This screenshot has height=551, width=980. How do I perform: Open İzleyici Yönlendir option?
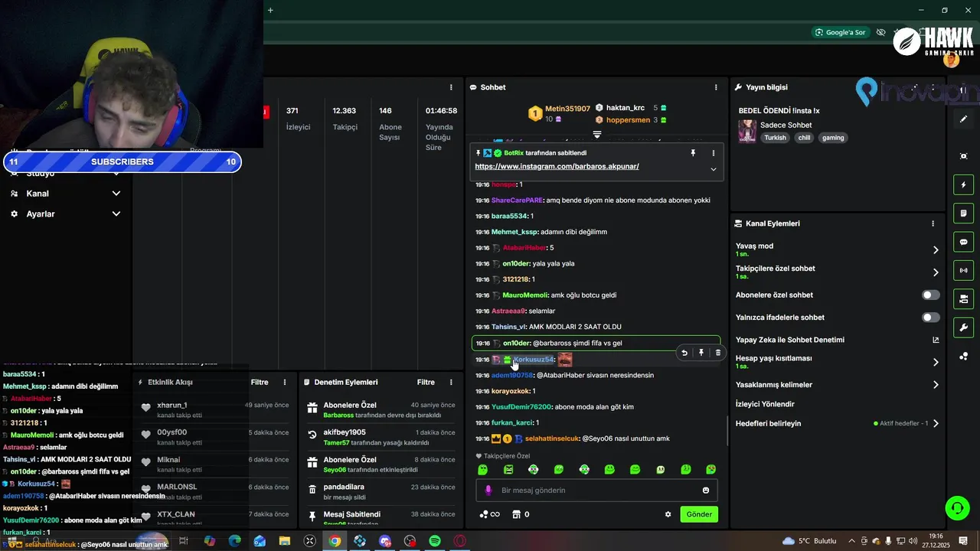(765, 404)
